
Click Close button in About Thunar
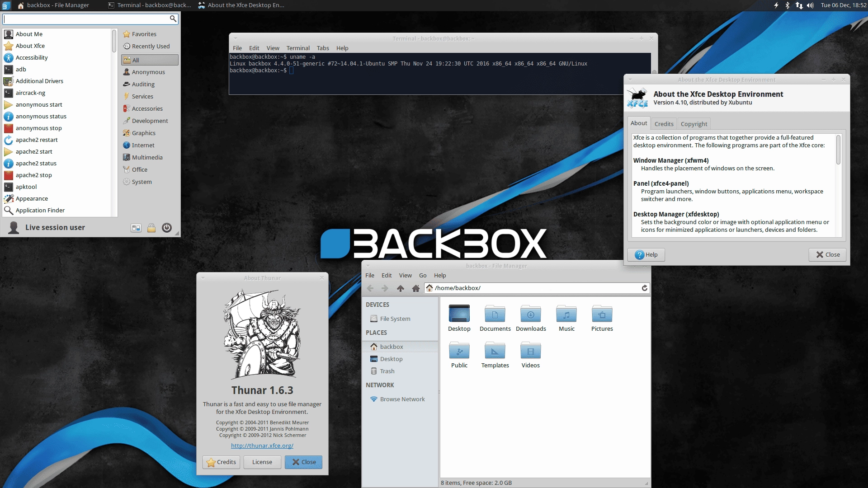(x=303, y=462)
